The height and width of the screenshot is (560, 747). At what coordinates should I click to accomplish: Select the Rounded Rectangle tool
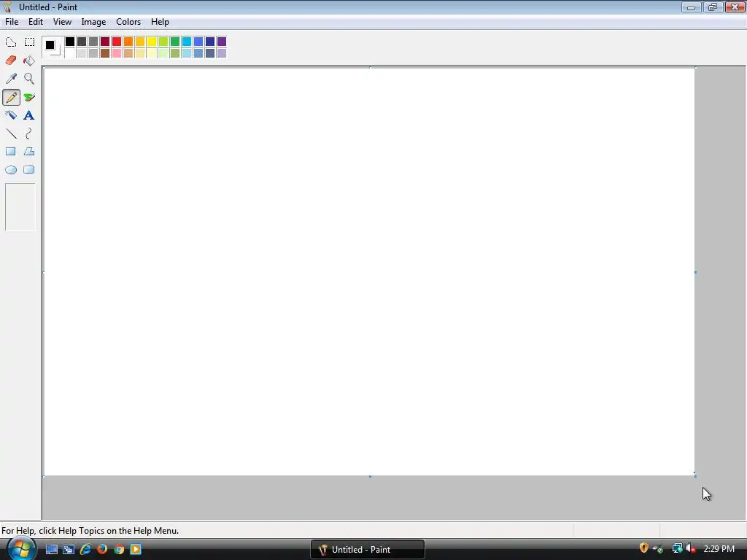coord(29,169)
